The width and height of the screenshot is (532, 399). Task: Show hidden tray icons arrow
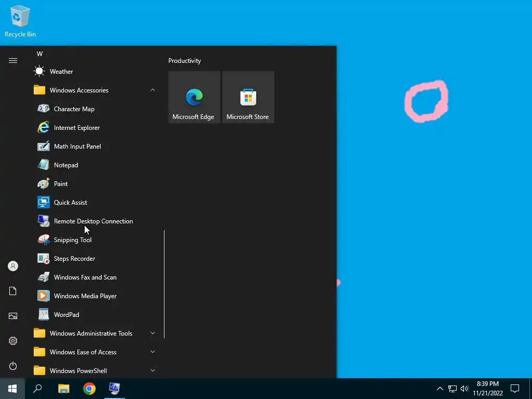click(x=440, y=389)
